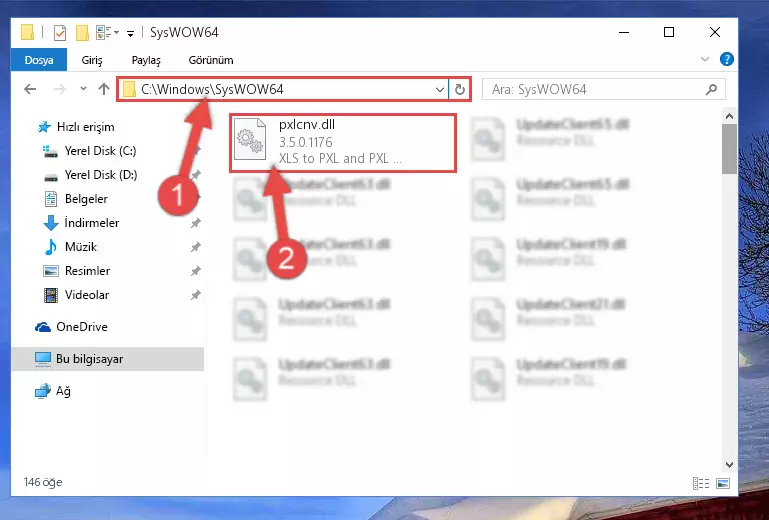Click the New folder quick-access icon

82,33
